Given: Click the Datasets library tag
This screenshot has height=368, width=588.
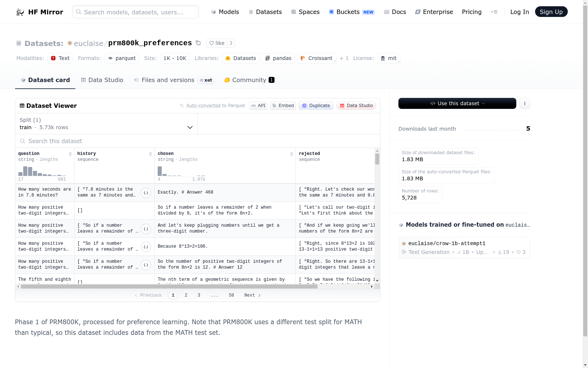Looking at the screenshot, I should (241, 58).
